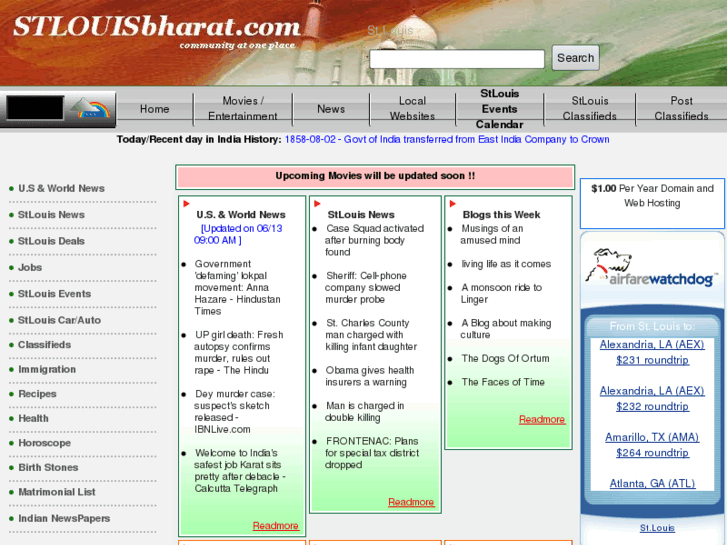Click Readmore under Blogs this Week
The image size is (727, 545).
pyautogui.click(x=542, y=420)
